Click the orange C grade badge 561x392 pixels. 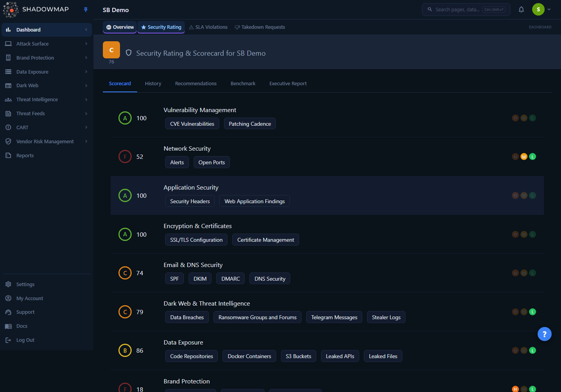111,50
